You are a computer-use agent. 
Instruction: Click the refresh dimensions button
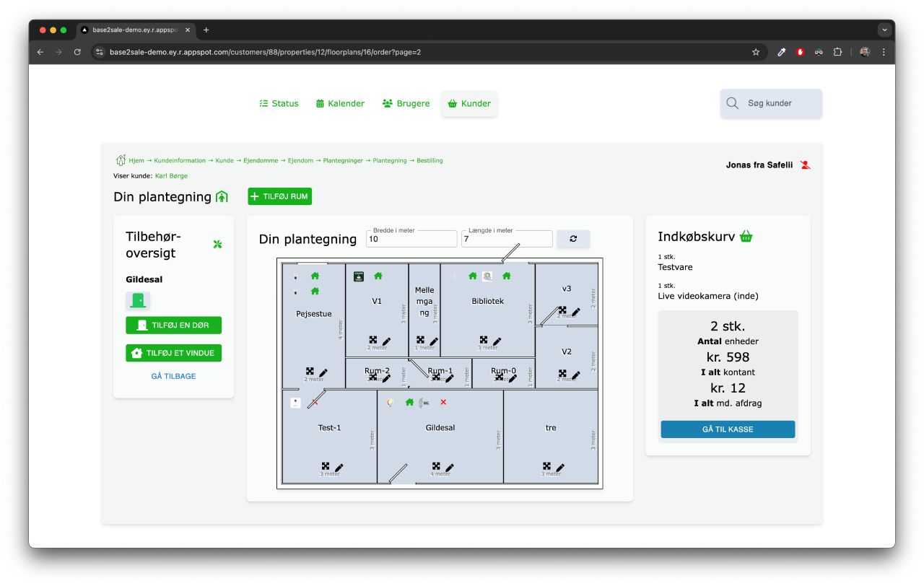(573, 239)
